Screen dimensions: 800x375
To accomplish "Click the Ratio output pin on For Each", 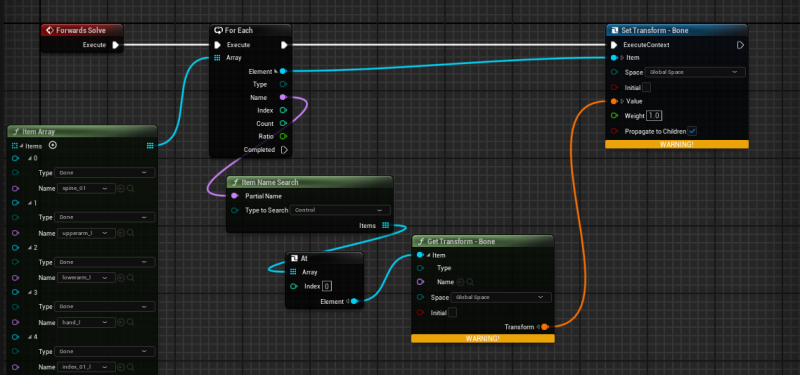I will [x=283, y=136].
